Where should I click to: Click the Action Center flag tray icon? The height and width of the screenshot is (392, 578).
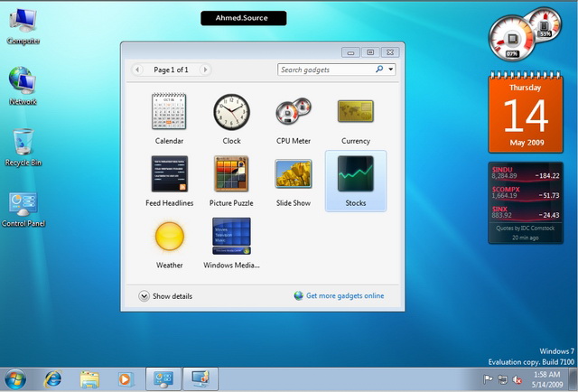click(x=488, y=379)
